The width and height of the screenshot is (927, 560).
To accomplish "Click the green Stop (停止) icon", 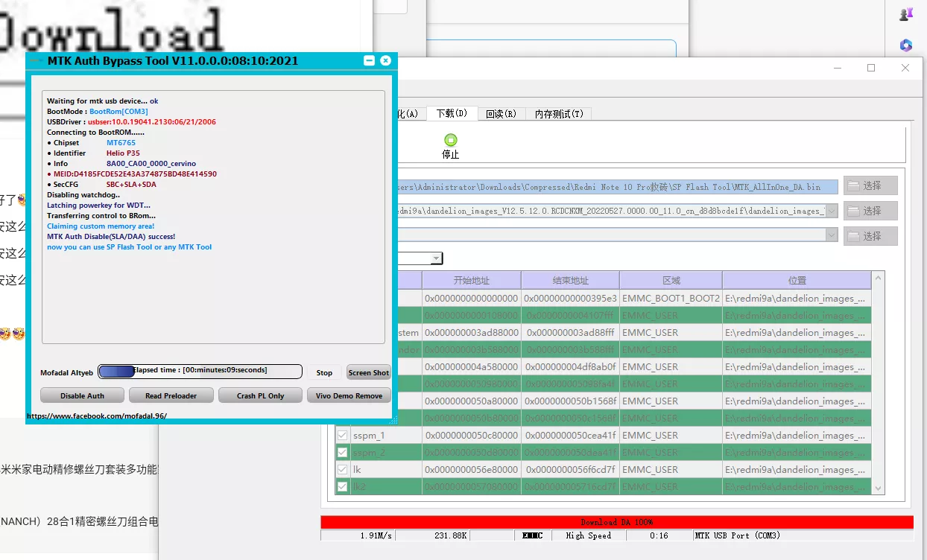I will pyautogui.click(x=450, y=140).
